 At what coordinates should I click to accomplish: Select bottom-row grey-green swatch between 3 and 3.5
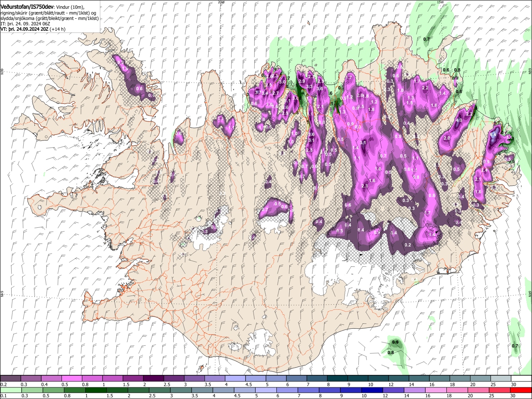click(x=180, y=390)
